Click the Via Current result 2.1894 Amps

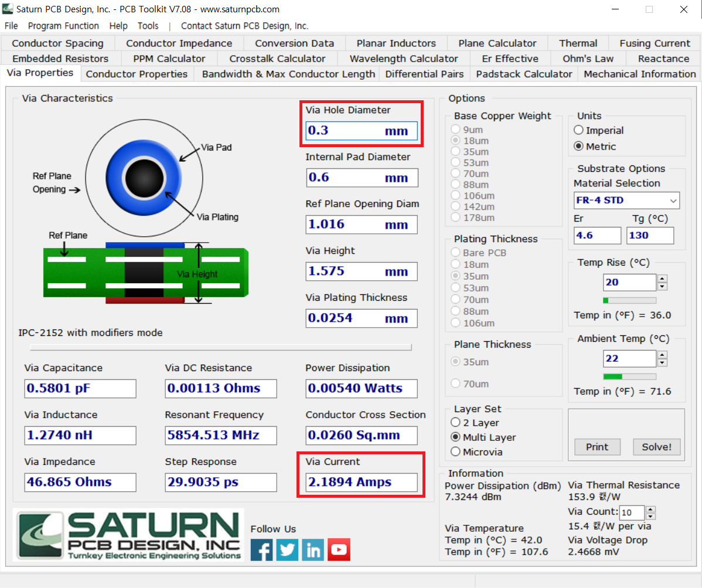(x=362, y=482)
